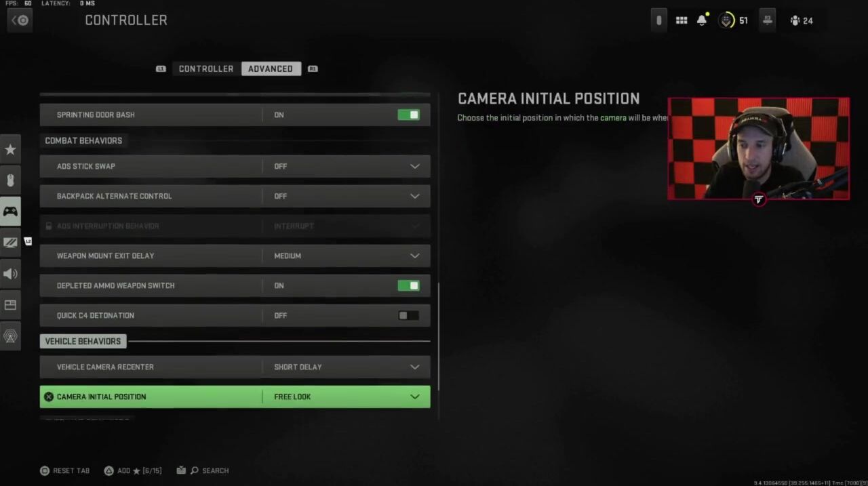Toggle Sprinting Door Bash switch

coord(408,115)
